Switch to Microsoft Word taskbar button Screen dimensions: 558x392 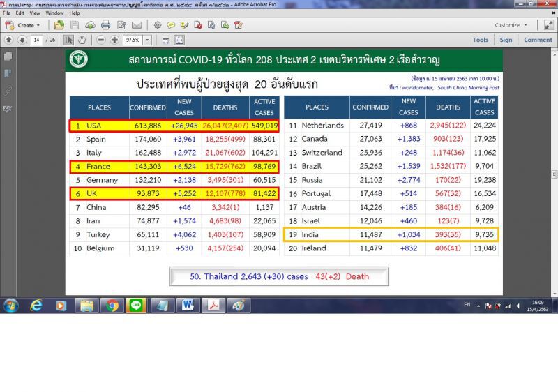point(187,306)
